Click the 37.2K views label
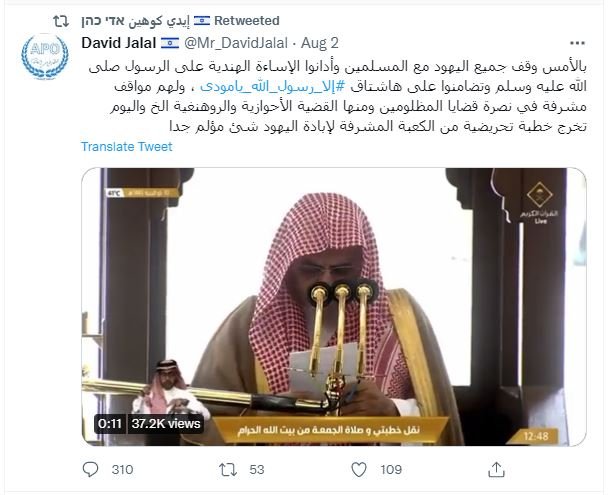The width and height of the screenshot is (611, 495). coord(166,424)
